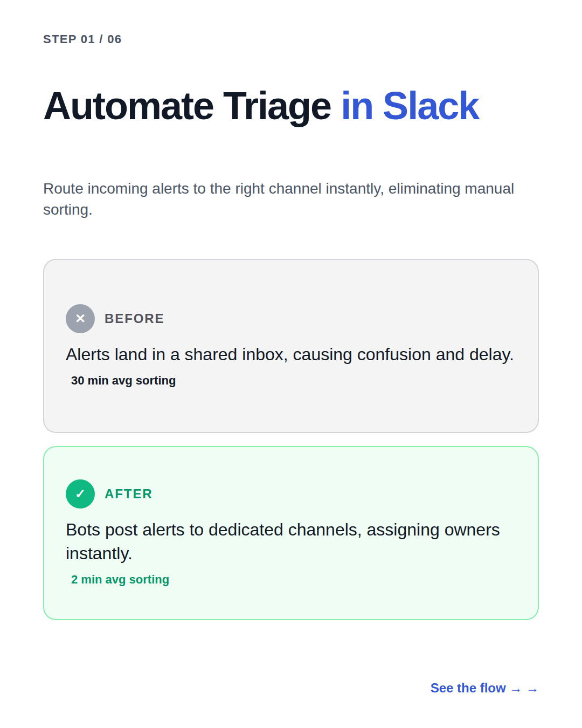Image resolution: width=582 pixels, height=728 pixels.
Task: Select the green After card
Action: (291, 533)
